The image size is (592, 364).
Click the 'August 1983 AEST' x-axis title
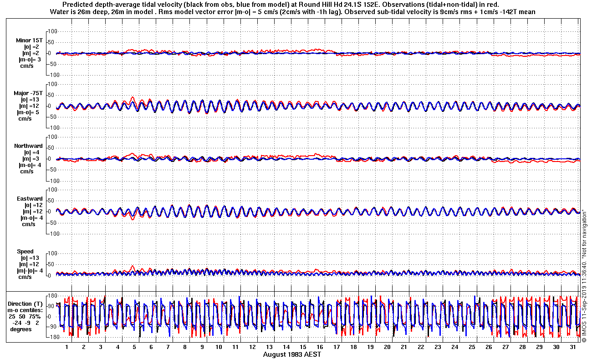[x=292, y=354]
